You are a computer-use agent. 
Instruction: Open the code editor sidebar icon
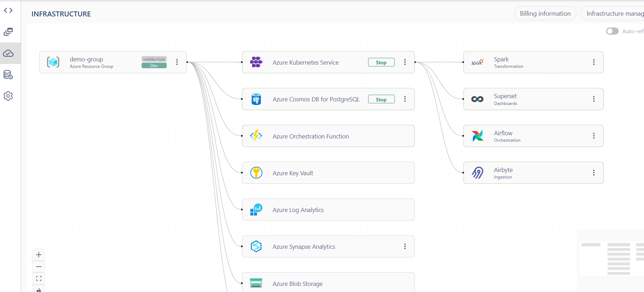coord(8,10)
